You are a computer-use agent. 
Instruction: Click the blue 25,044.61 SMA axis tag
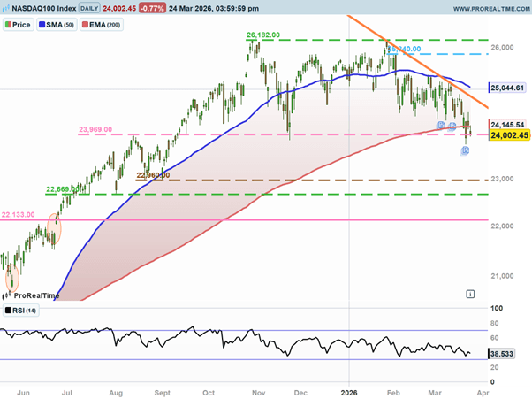pos(508,88)
